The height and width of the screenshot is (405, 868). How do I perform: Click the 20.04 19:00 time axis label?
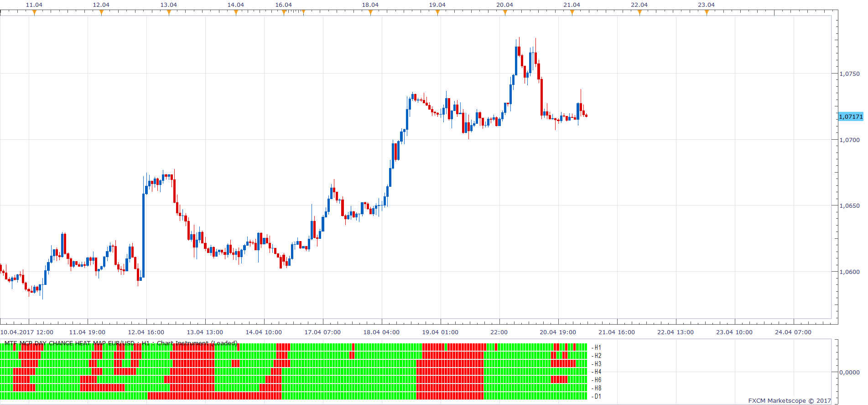point(558,332)
